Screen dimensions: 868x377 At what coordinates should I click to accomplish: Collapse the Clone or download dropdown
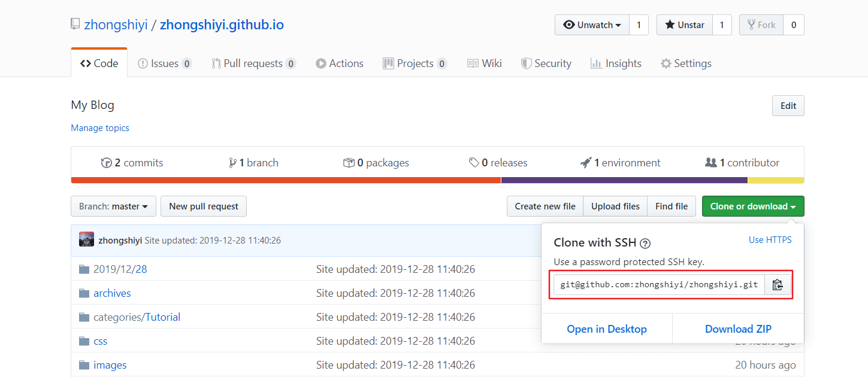(x=752, y=206)
